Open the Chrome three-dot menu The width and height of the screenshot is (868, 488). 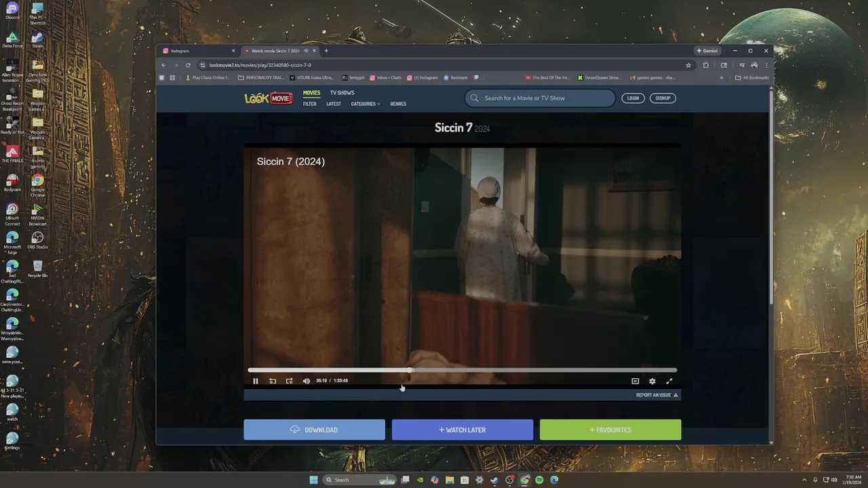point(766,65)
